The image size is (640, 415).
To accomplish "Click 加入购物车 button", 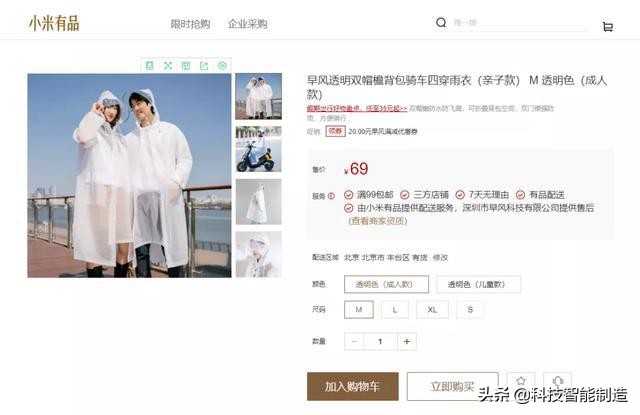I will (x=353, y=386).
